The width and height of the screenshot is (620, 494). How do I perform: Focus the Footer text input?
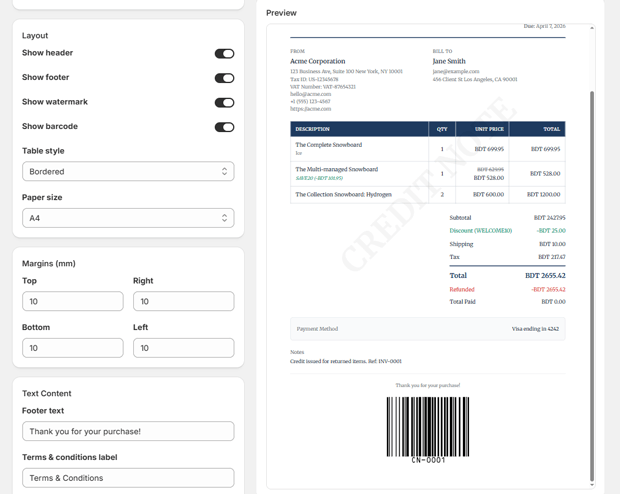[x=128, y=431]
